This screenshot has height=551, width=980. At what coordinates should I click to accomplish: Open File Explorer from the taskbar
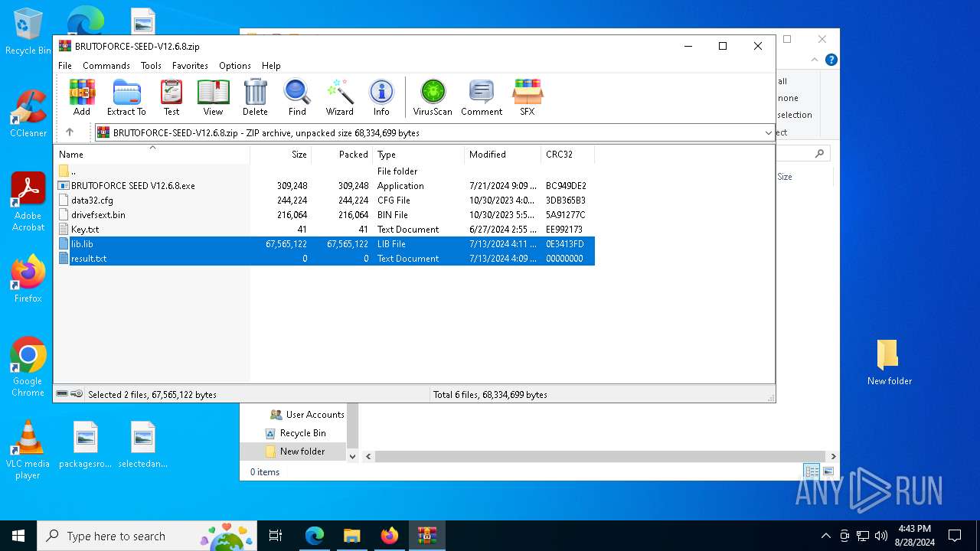352,536
